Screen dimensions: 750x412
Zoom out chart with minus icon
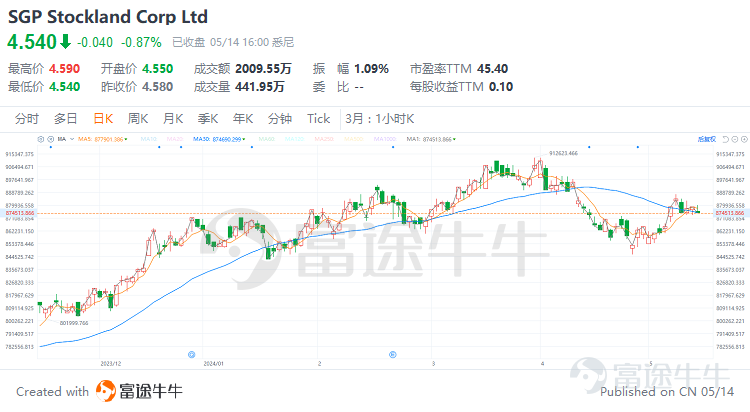click(735, 139)
